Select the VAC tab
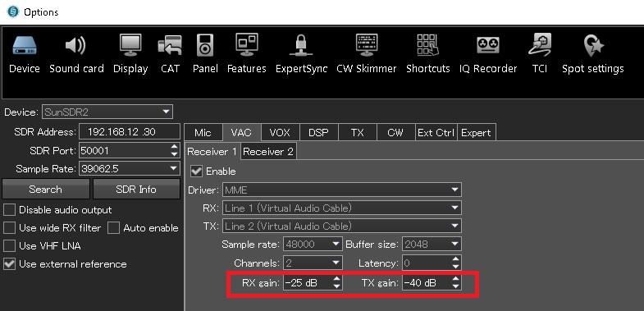The image size is (644, 311). 241,132
